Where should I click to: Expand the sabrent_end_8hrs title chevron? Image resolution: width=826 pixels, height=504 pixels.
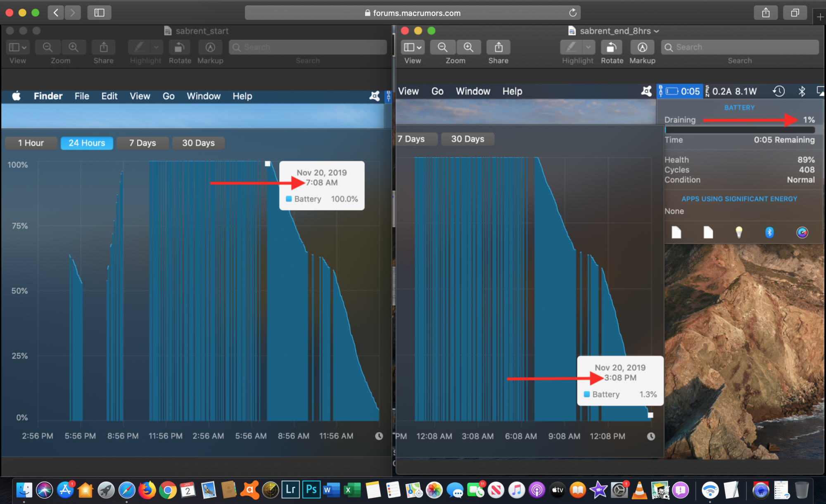tap(657, 31)
